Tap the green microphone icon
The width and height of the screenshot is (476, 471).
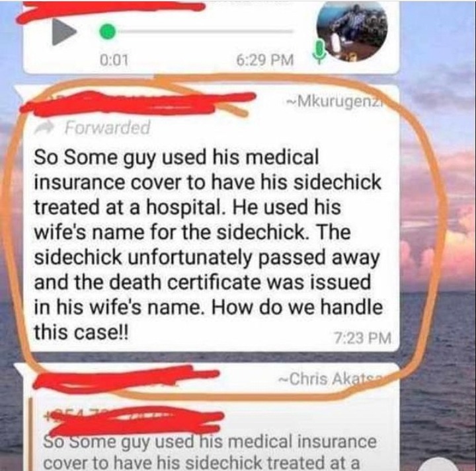(319, 51)
